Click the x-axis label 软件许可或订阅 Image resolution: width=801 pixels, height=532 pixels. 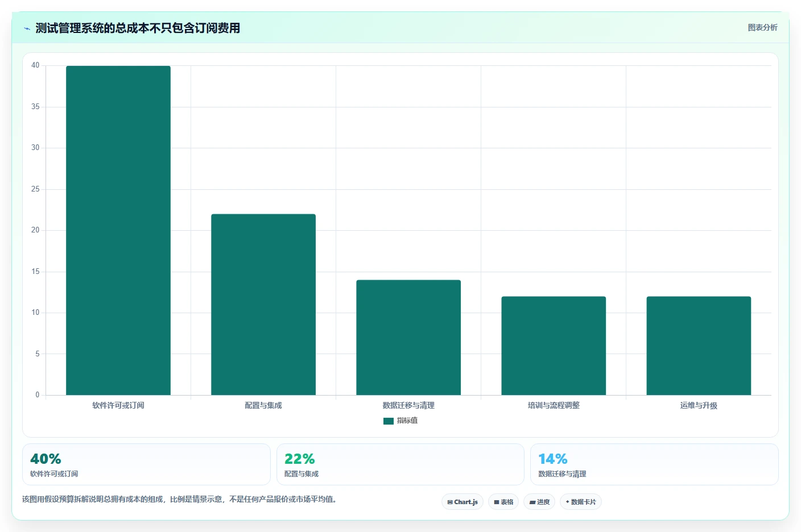118,405
